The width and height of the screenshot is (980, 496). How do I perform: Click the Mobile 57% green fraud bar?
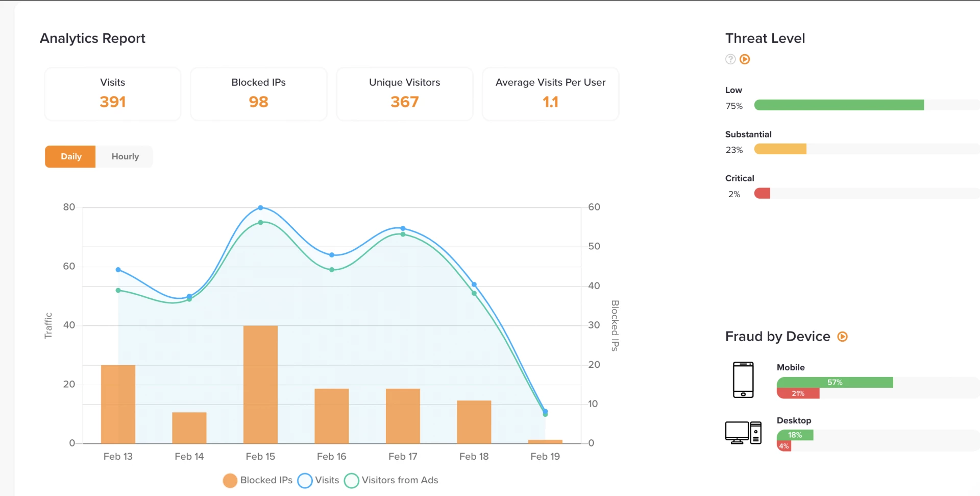835,383
